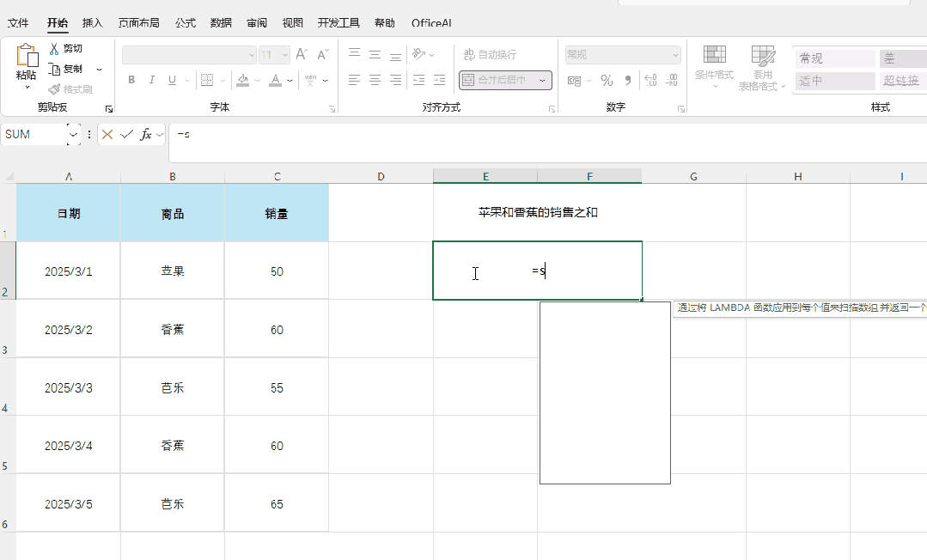Click the Fill Color bucket
This screenshot has width=927, height=560.
point(242,80)
